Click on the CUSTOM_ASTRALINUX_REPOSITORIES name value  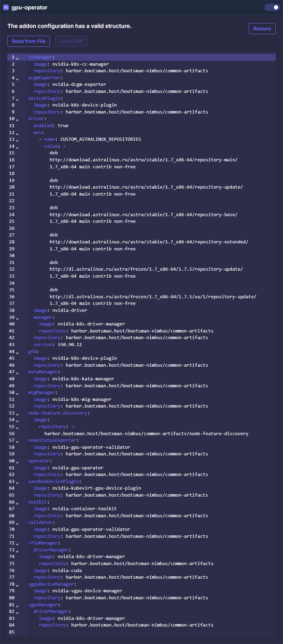click(x=100, y=139)
